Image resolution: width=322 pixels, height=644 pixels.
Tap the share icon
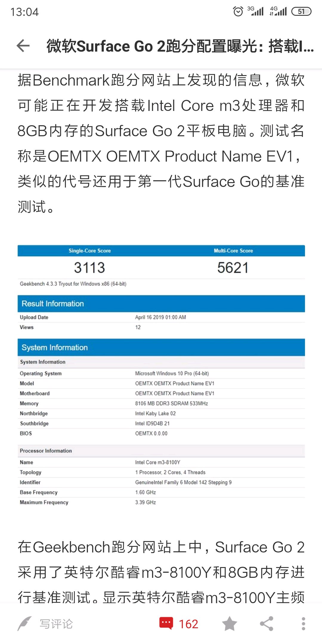coord(267,624)
